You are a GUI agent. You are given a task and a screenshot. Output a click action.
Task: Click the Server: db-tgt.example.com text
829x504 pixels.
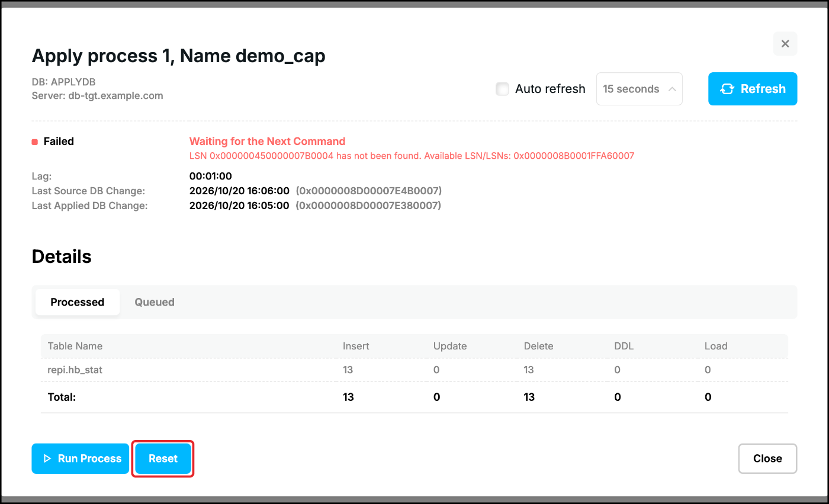click(x=98, y=95)
